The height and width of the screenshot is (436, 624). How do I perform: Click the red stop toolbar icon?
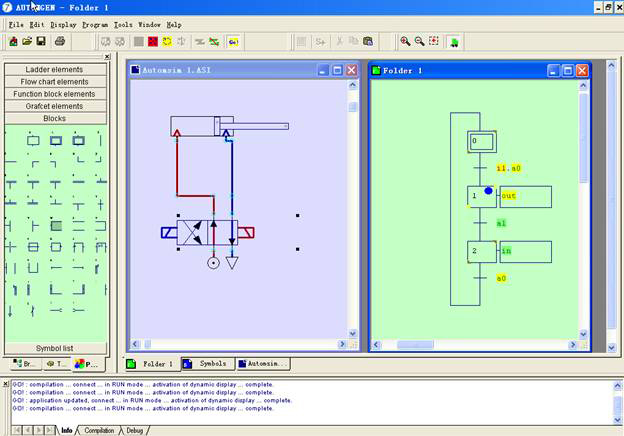(153, 41)
